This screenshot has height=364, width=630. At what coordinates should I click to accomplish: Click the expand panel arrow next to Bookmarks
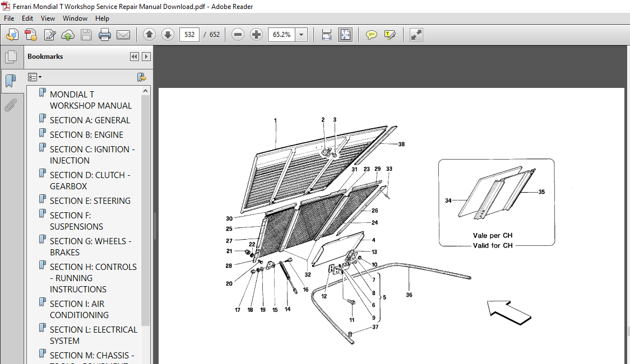click(146, 57)
